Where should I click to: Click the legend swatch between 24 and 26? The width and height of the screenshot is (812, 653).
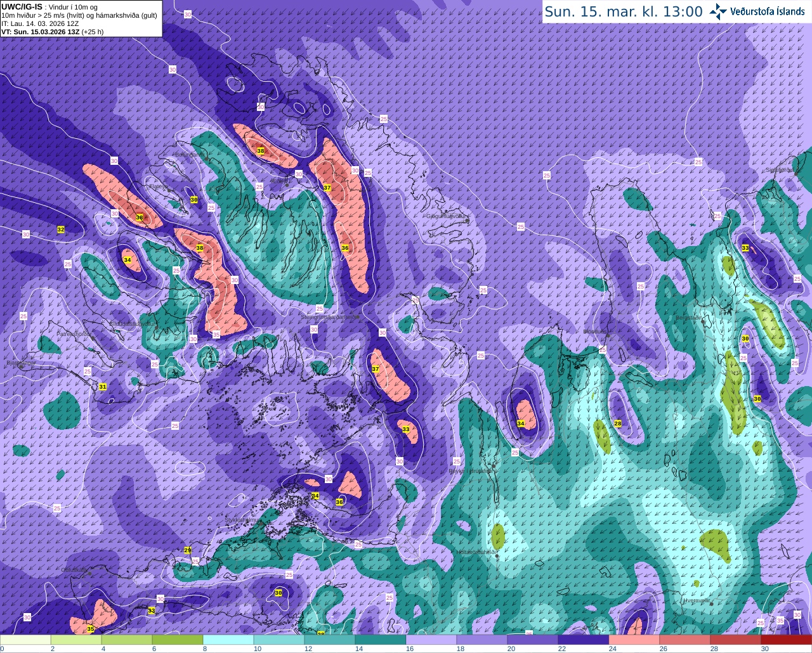click(634, 640)
